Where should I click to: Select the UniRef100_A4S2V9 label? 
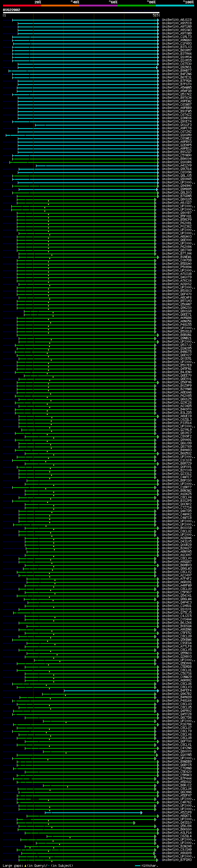(177, 165)
